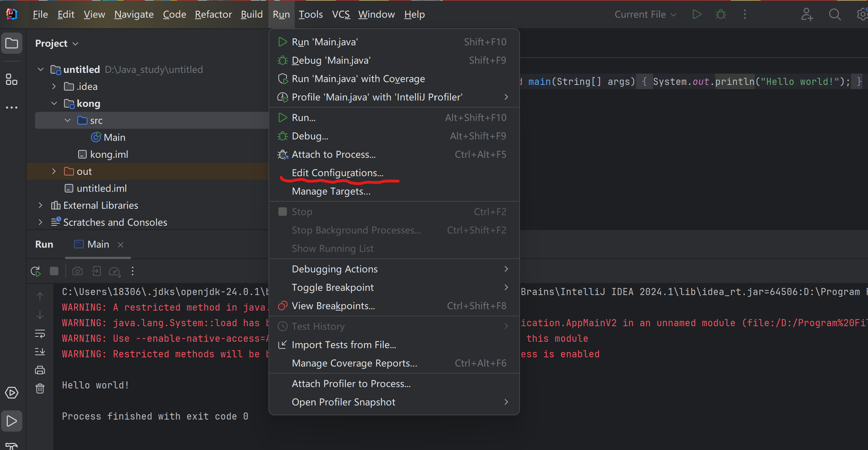This screenshot has height=450, width=868.
Task: Open the Navigate menu
Action: pyautogui.click(x=134, y=15)
